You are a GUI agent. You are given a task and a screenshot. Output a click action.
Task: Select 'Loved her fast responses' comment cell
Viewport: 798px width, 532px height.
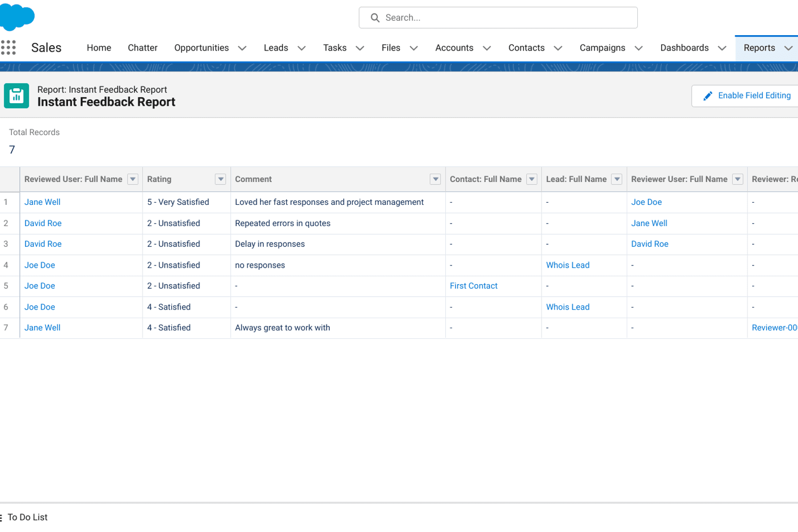[x=338, y=202]
